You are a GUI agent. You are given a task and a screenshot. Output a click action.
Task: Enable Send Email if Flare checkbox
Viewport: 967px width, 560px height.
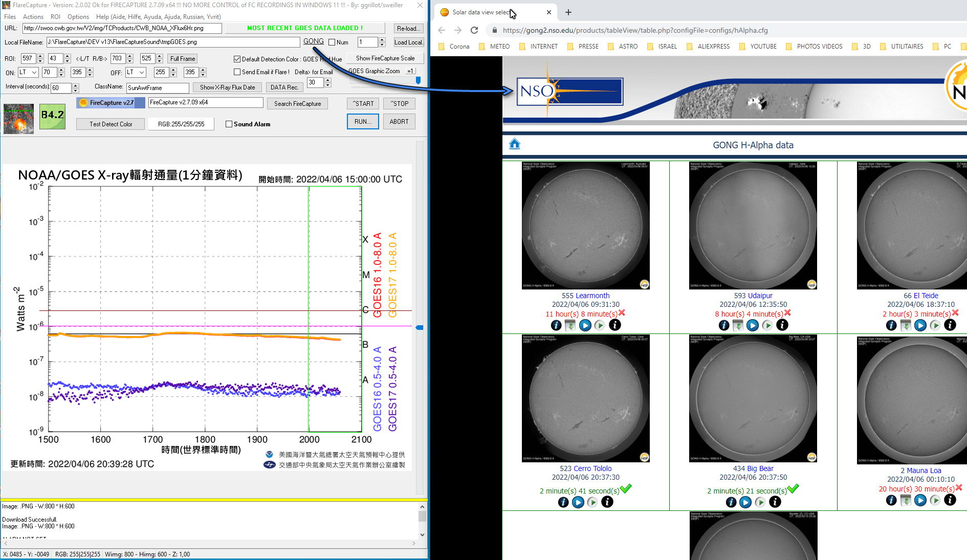point(237,72)
